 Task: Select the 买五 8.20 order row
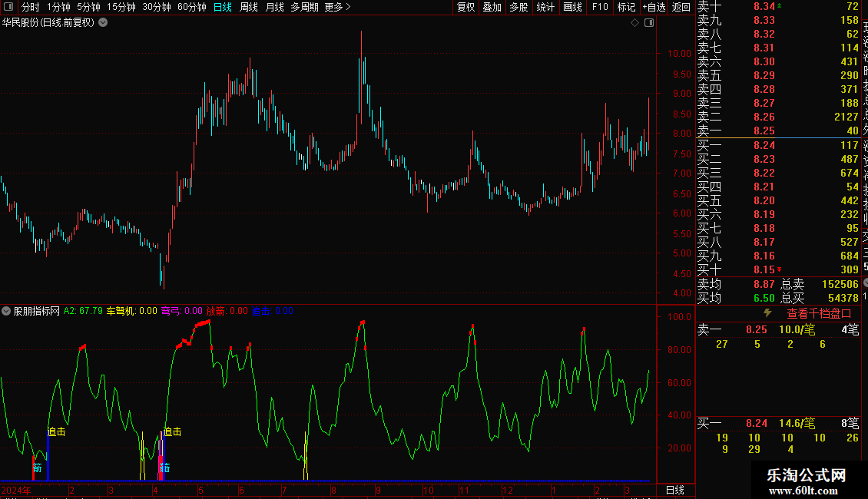pos(778,201)
